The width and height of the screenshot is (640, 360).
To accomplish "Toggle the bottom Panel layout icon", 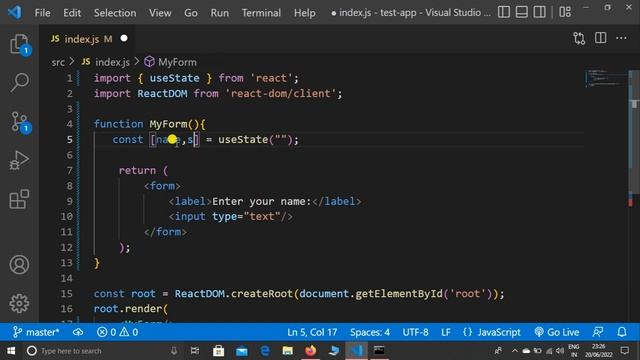I will (x=522, y=12).
